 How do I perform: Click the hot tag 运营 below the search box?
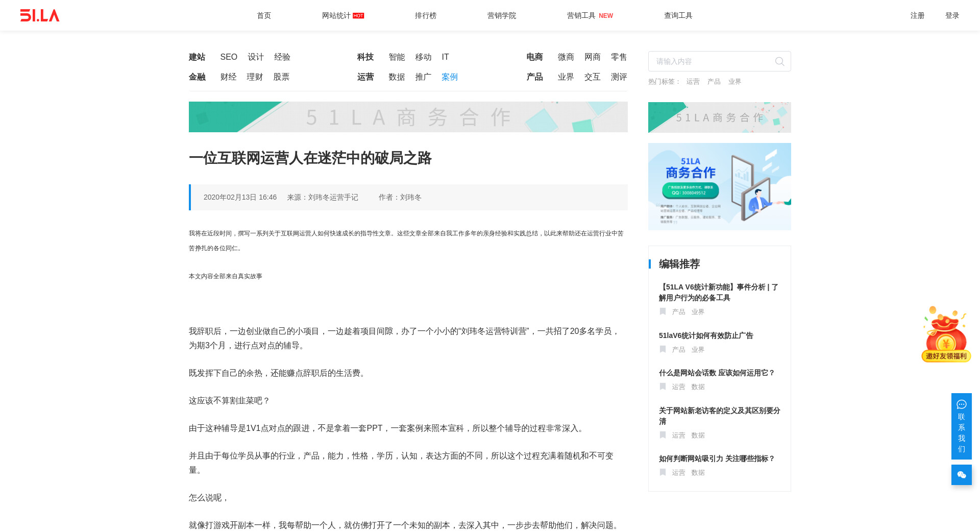click(x=693, y=82)
